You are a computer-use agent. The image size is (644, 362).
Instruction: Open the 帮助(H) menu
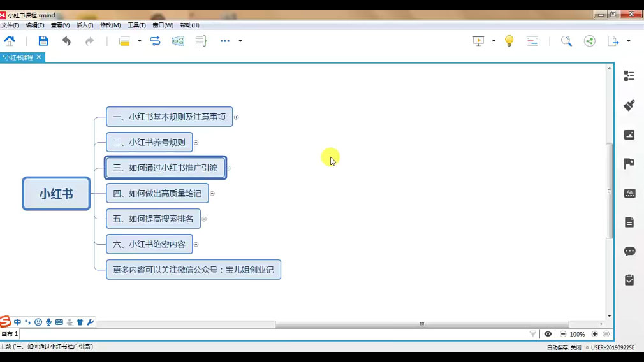tap(189, 25)
